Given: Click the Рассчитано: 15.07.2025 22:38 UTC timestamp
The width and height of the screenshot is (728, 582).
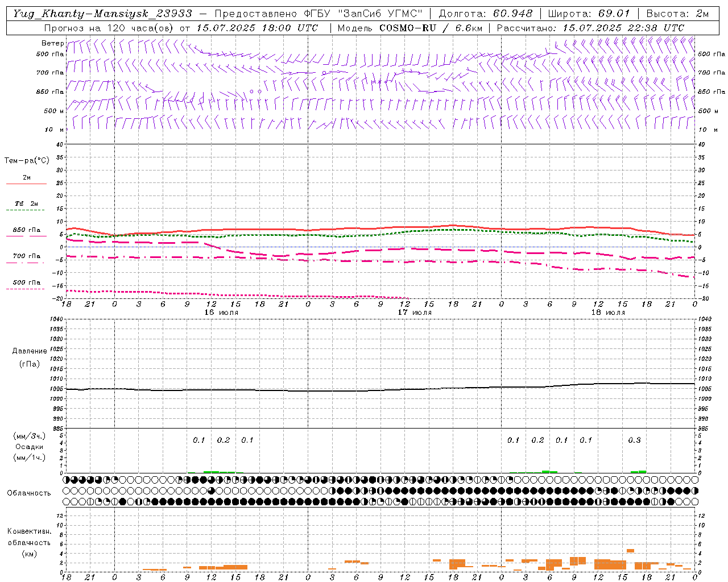Looking at the screenshot, I should [x=590, y=28].
